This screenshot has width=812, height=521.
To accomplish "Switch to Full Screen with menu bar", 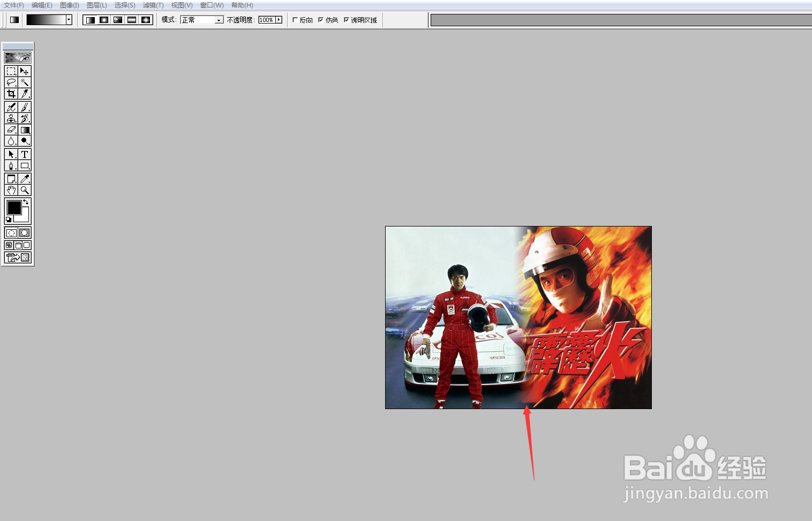I will [18, 245].
